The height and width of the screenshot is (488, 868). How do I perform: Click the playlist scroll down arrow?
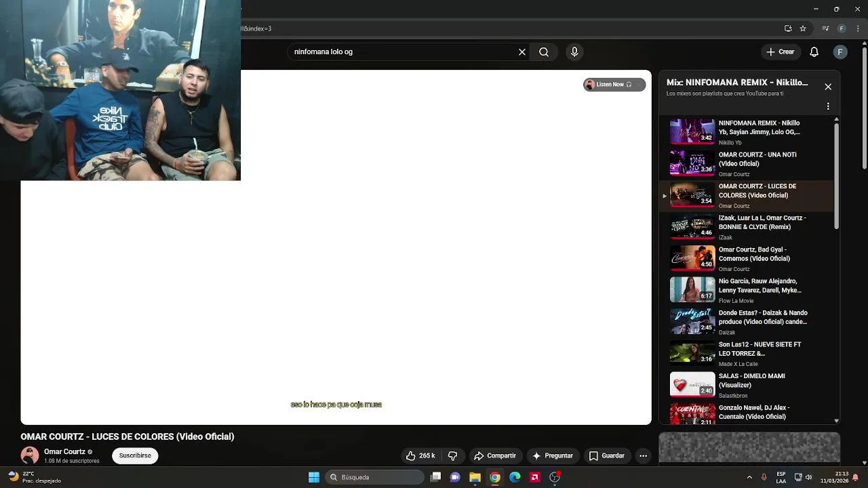(836, 420)
